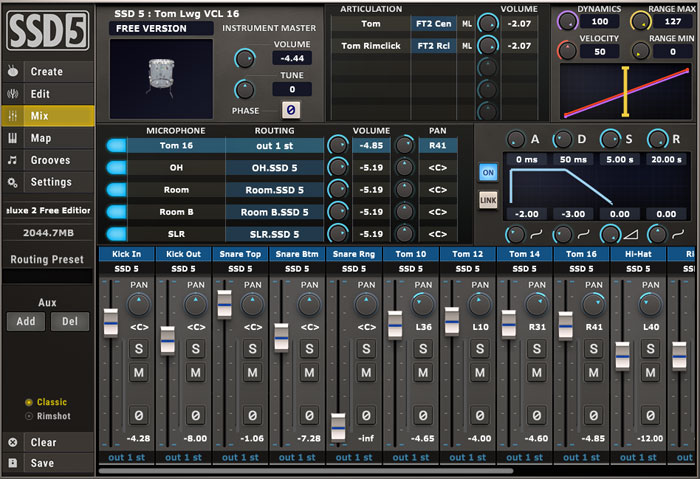Toggle the OH microphone on/off
The image size is (700, 479).
[117, 167]
